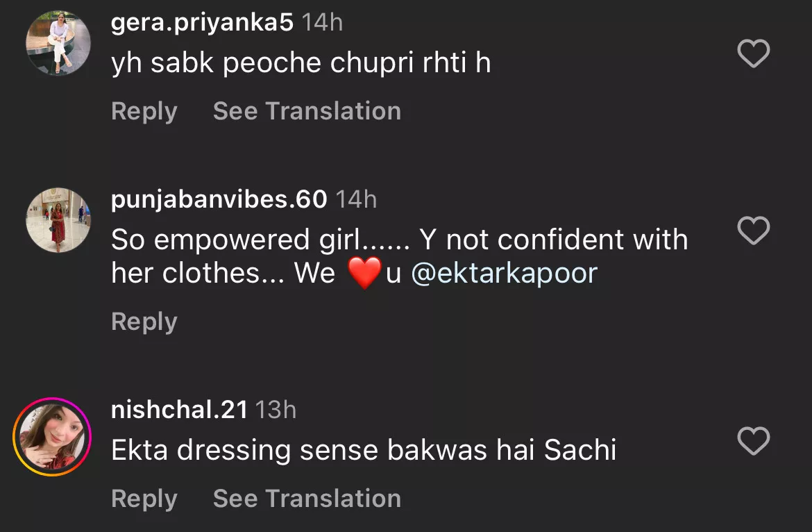Tap heart on nishchal.21's comment
Image resolution: width=812 pixels, height=532 pixels.
coord(753,441)
